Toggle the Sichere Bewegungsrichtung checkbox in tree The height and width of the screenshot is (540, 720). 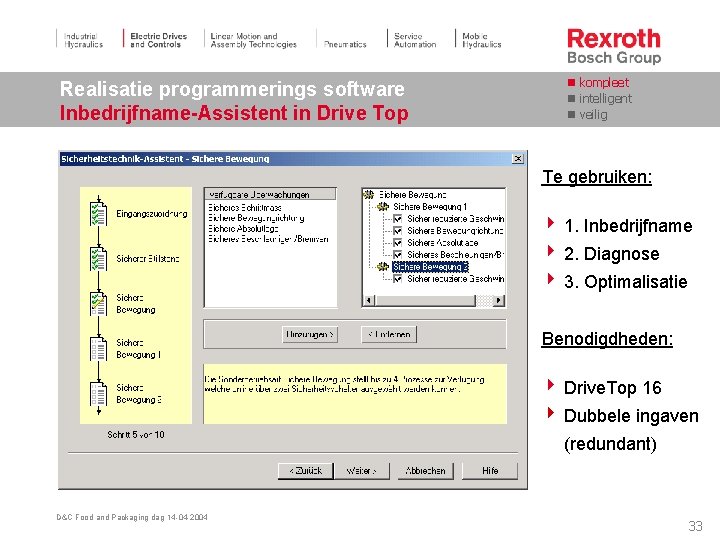[x=398, y=231]
